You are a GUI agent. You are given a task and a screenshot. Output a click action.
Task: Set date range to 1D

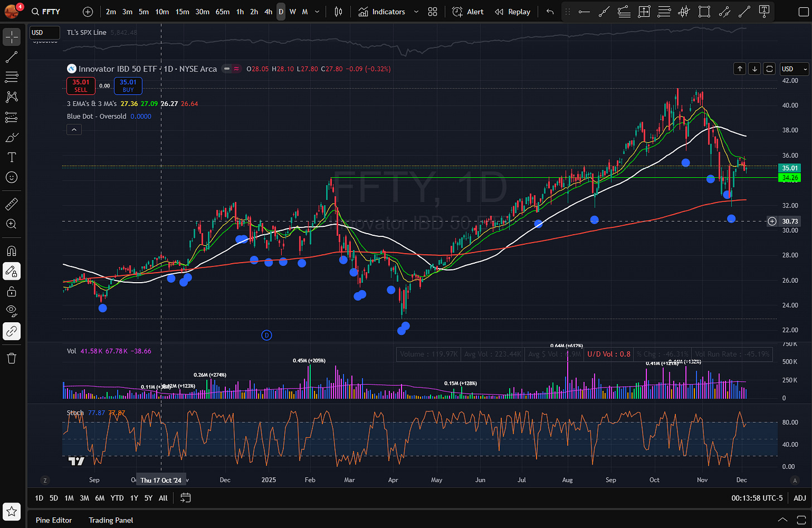coord(39,498)
